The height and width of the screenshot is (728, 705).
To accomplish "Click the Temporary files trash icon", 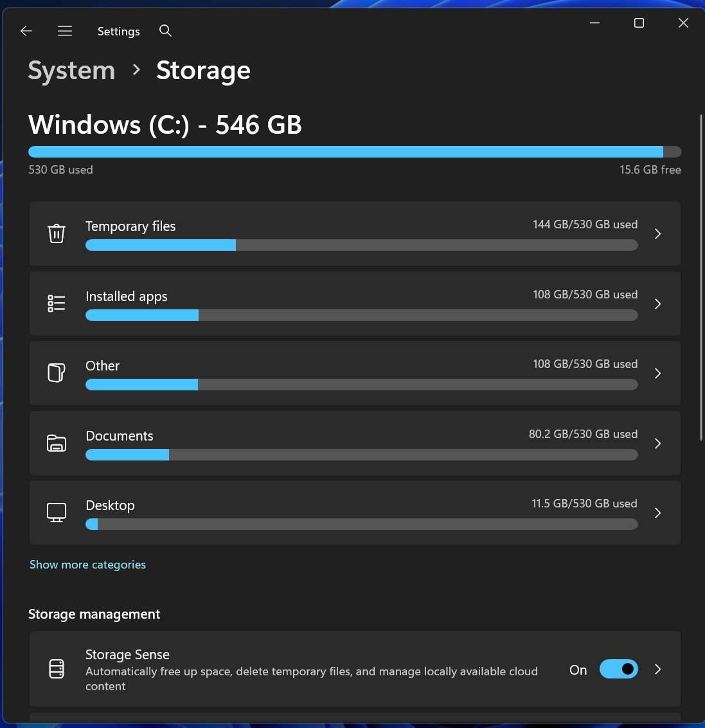I will pos(57,233).
